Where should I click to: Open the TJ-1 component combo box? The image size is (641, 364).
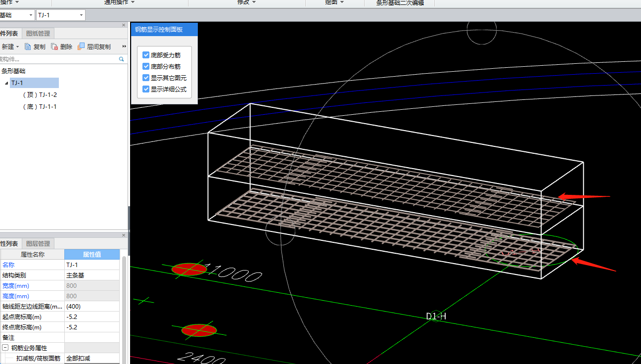pos(61,15)
